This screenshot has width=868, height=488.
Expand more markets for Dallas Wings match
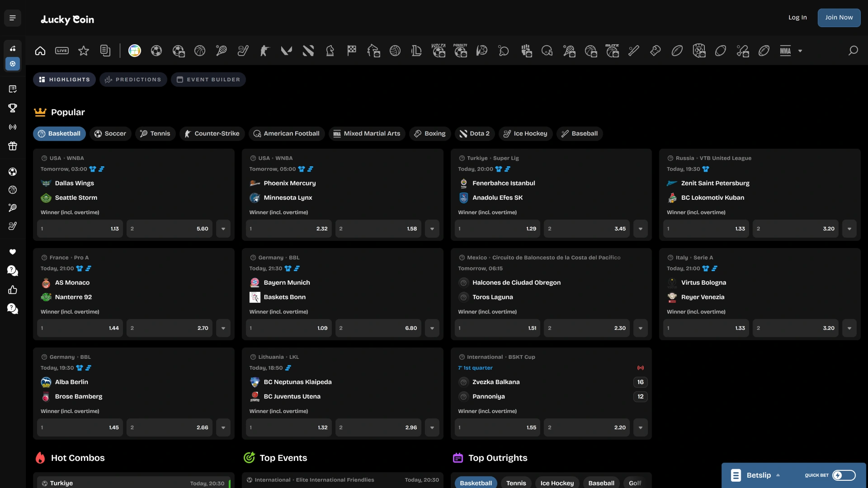pos(223,229)
